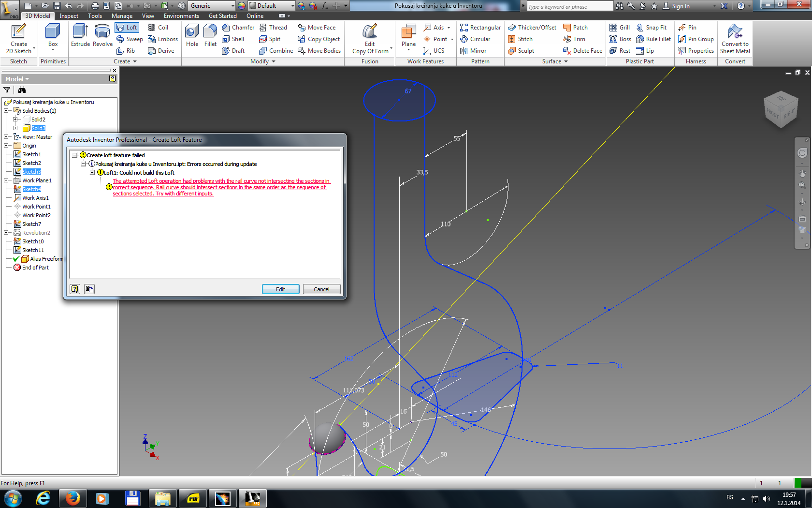Image resolution: width=812 pixels, height=508 pixels.
Task: Click Sign In
Action: pyautogui.click(x=676, y=6)
